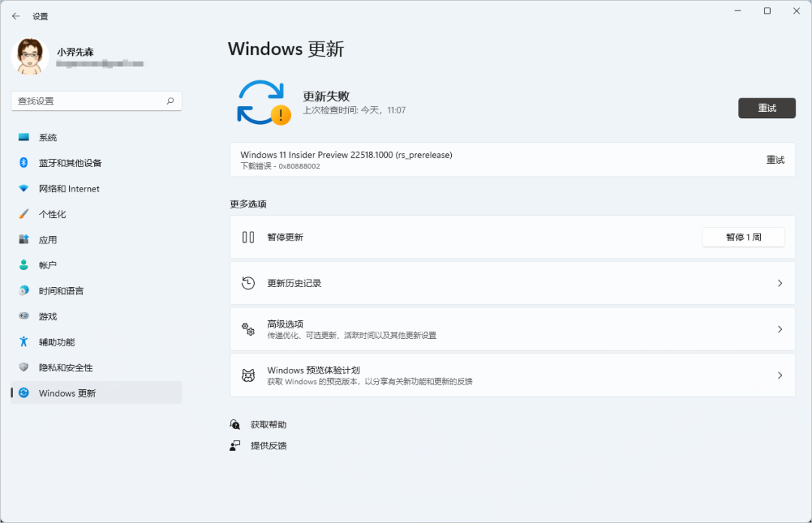Open the user profile avatar picture
The width and height of the screenshot is (812, 523).
pos(30,56)
